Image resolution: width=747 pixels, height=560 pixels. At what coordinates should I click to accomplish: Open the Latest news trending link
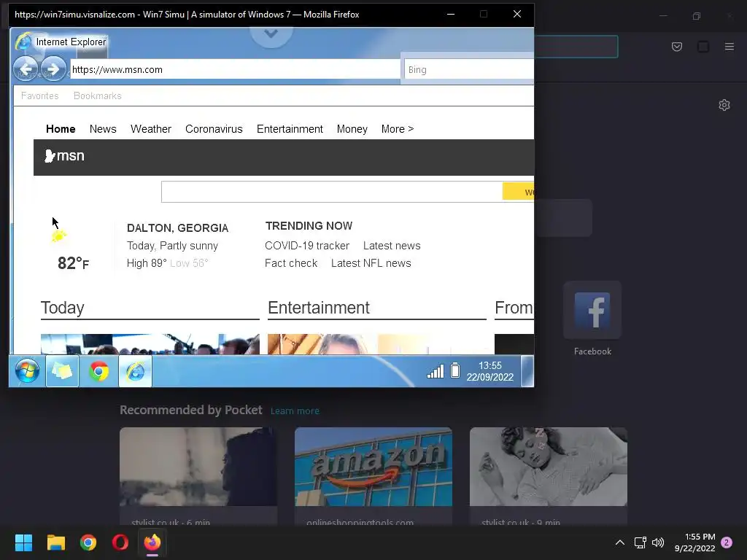392,246
